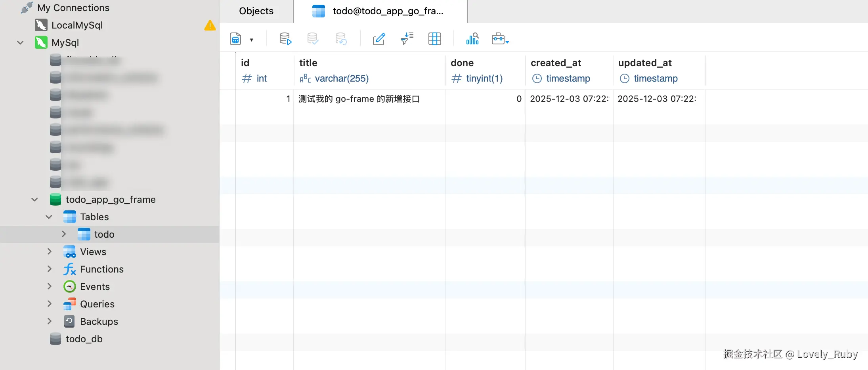Click the first toolbar document-grid icon
Screen dimensions: 868x370
pyautogui.click(x=235, y=39)
